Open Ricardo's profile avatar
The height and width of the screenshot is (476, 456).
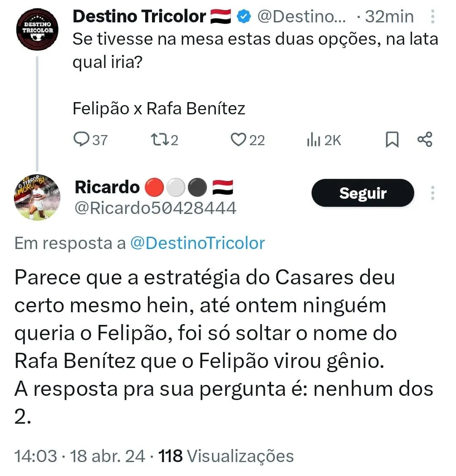[37, 197]
